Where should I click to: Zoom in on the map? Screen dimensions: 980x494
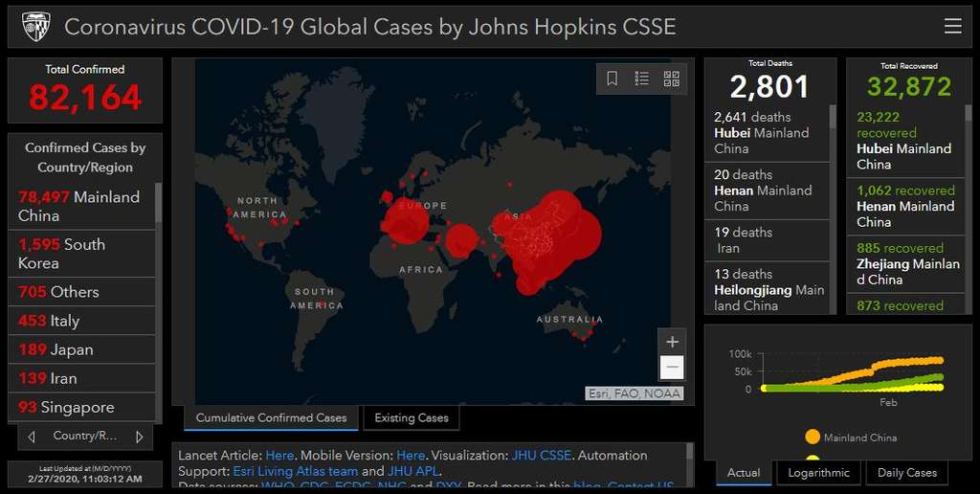[x=672, y=342]
